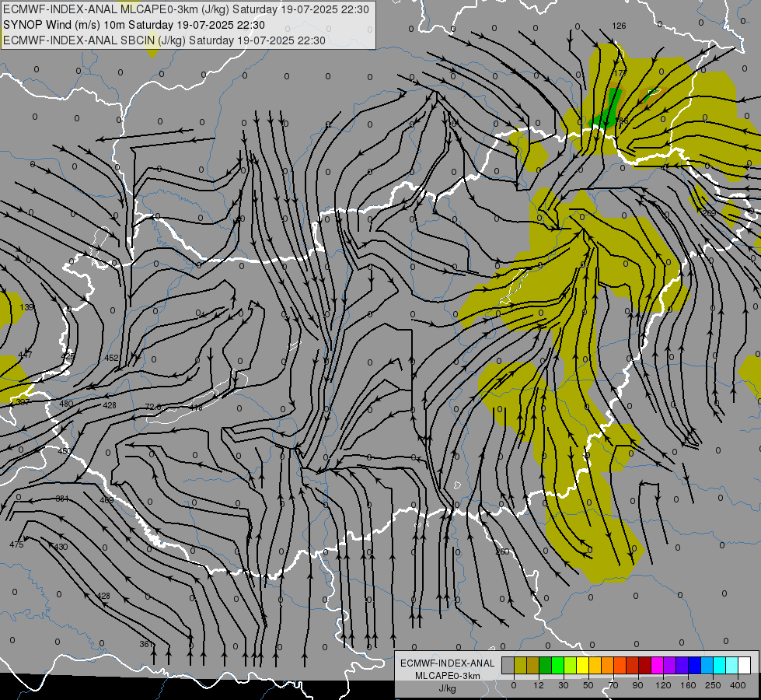The width and height of the screenshot is (761, 700).
Task: Click the legend tick label '160'
Action: coord(688,685)
